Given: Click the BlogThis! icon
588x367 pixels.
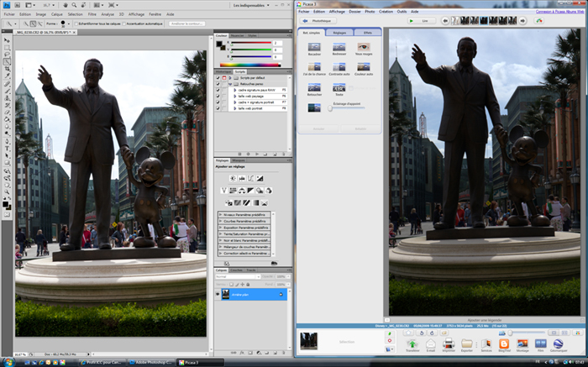Looking at the screenshot, I should [x=504, y=343].
